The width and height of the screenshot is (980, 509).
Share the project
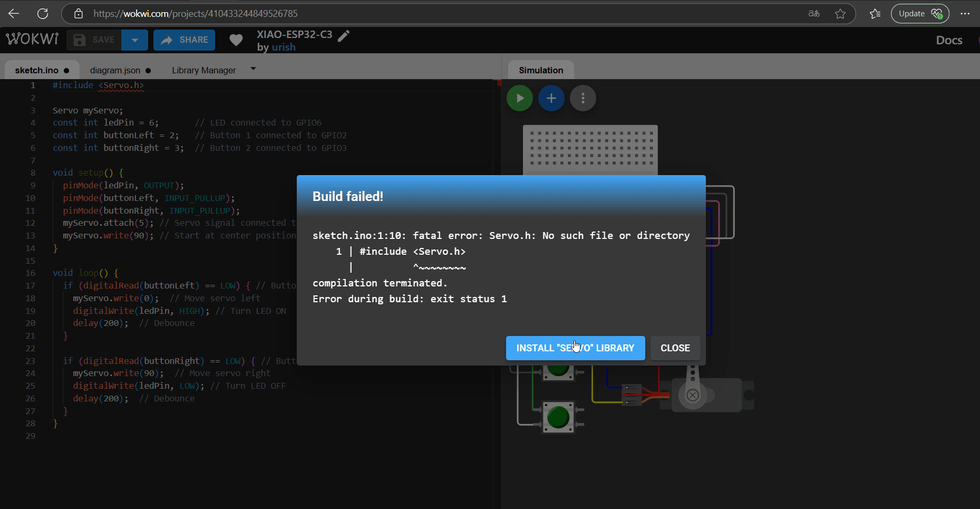[184, 40]
